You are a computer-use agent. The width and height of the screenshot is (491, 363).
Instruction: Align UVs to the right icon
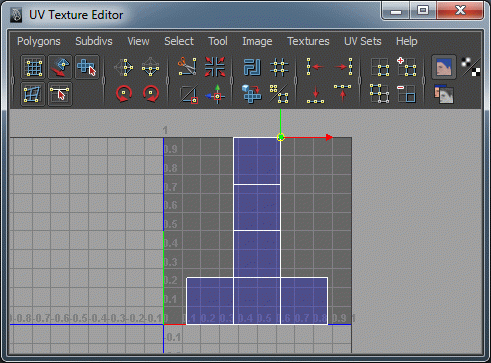343,67
